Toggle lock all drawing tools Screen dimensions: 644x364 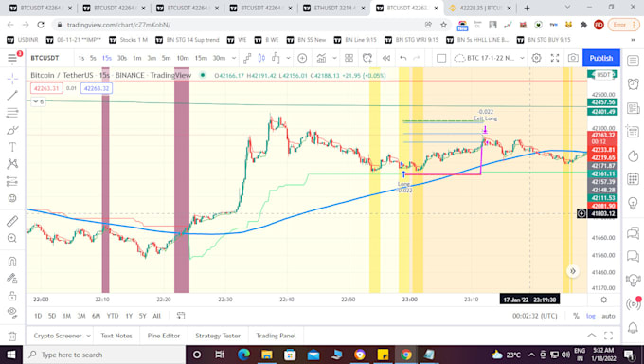[x=12, y=296]
